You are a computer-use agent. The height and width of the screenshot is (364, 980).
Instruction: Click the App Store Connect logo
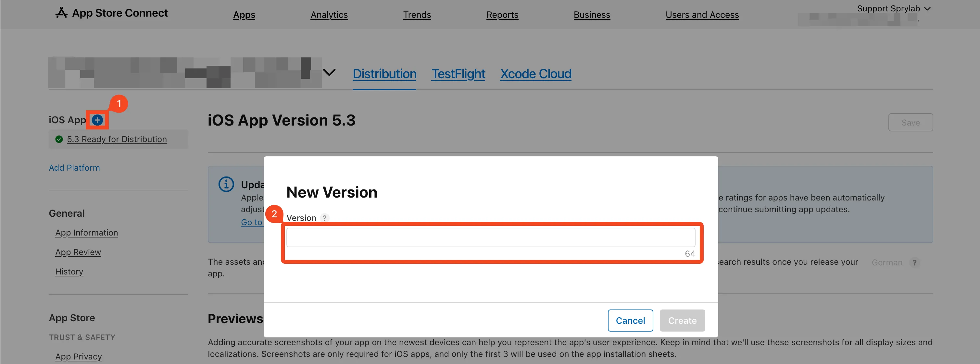[x=111, y=13]
